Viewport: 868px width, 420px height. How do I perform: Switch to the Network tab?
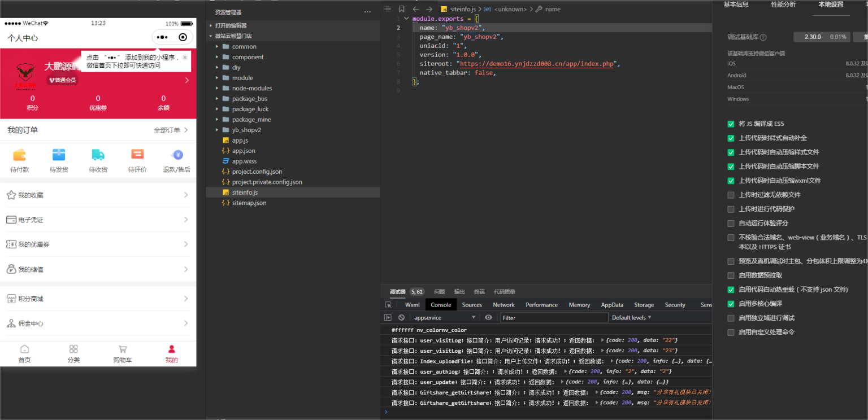(504, 305)
